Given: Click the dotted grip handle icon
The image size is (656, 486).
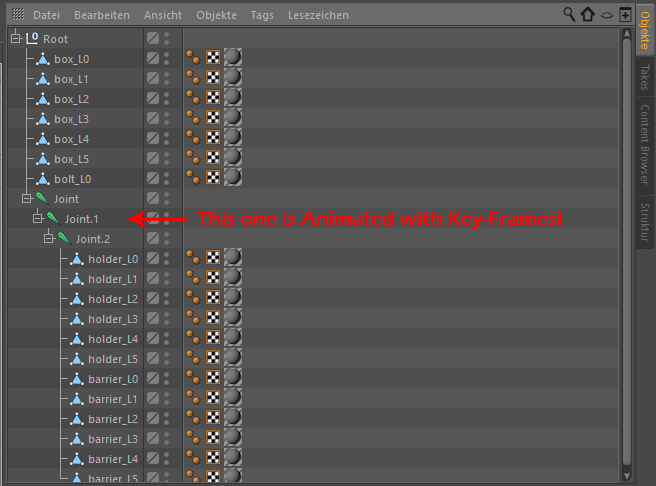Looking at the screenshot, I should (18, 14).
